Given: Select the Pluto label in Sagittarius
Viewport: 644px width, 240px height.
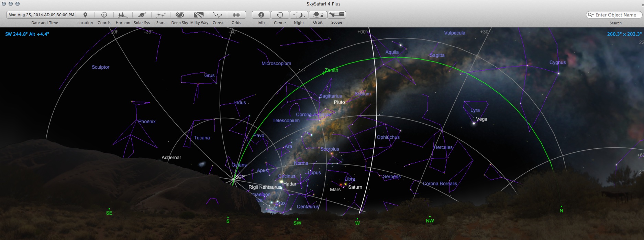Looking at the screenshot, I should [339, 102].
